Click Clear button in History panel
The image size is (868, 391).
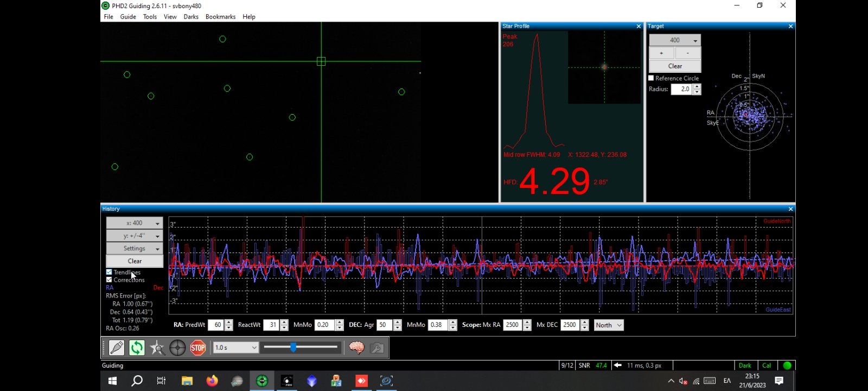(135, 261)
